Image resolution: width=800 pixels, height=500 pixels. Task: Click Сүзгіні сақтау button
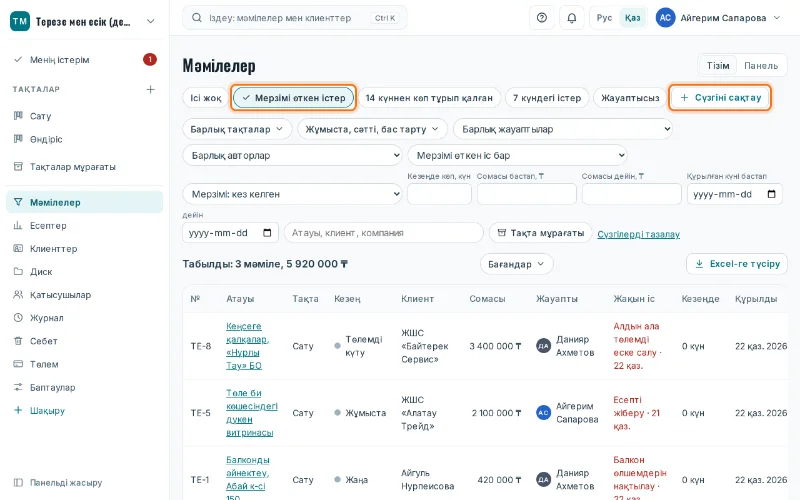point(720,97)
